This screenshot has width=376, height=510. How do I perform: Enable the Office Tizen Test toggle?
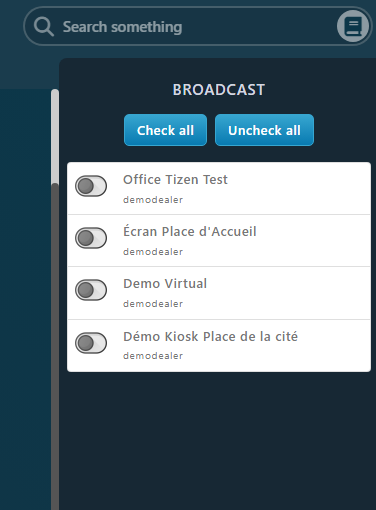91,186
